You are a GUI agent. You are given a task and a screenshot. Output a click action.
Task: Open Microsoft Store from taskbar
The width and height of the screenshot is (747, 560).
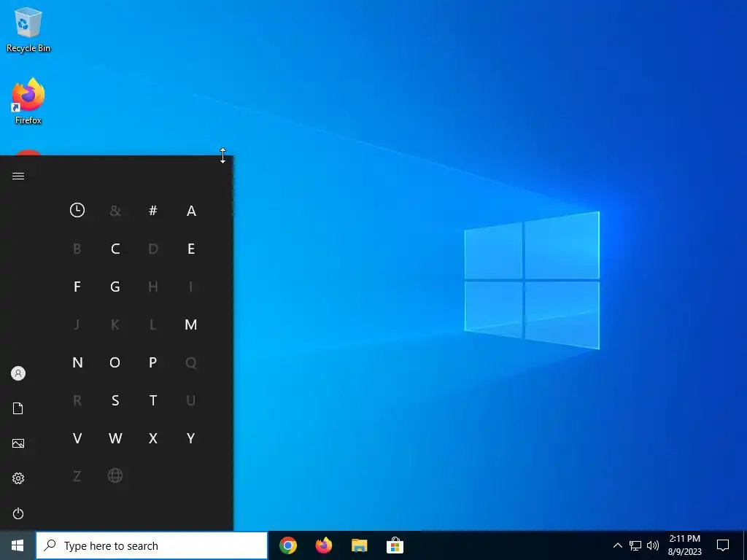[395, 545]
